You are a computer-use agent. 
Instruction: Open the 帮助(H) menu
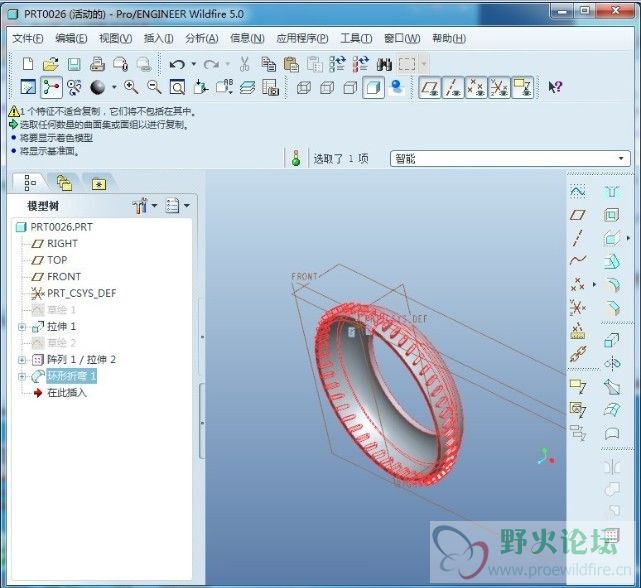click(449, 38)
